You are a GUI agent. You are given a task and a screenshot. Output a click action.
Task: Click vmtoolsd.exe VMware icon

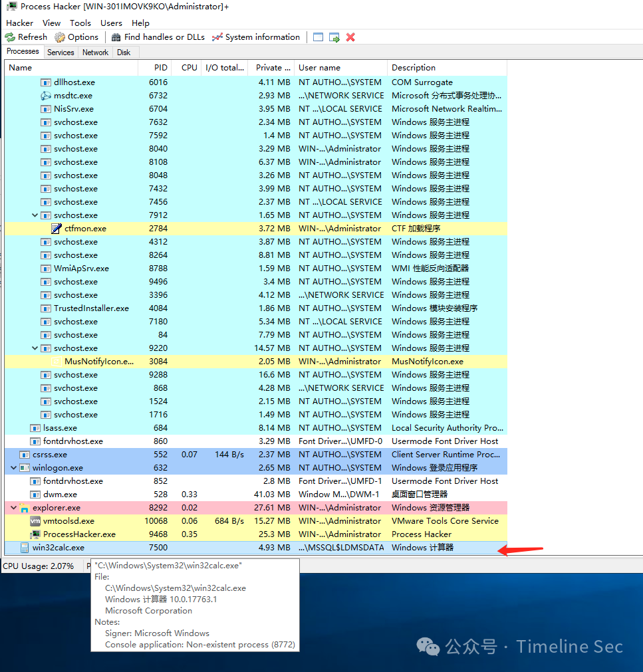point(35,521)
